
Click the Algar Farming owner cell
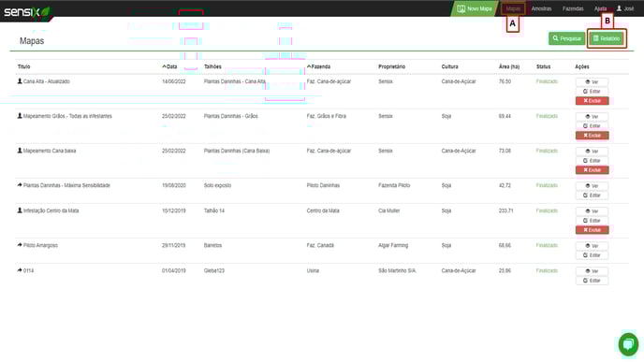click(x=393, y=245)
